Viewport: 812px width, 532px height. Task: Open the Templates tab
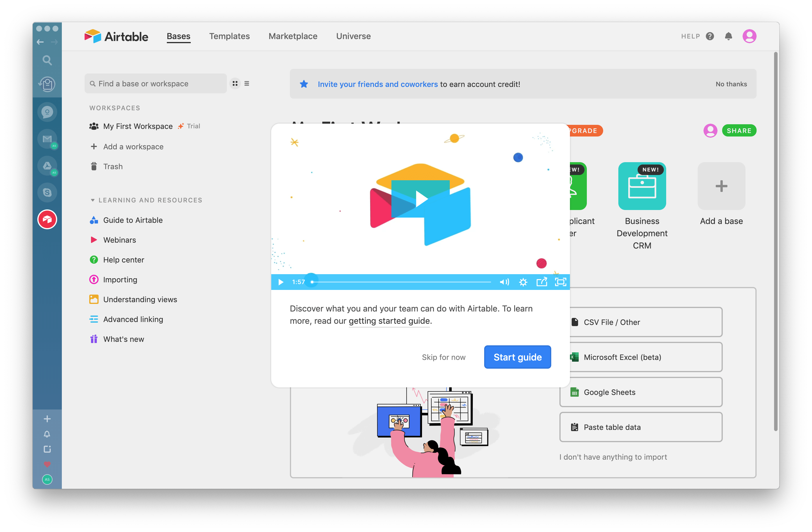pyautogui.click(x=230, y=36)
